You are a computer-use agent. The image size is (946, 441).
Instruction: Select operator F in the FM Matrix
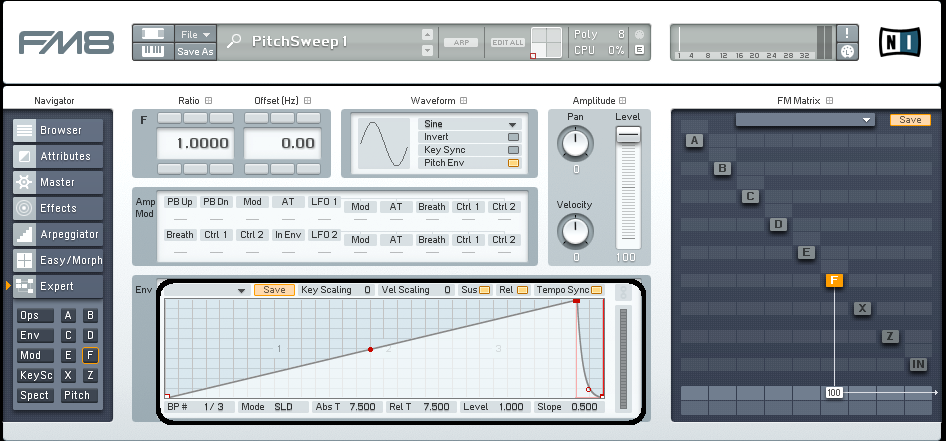[x=834, y=280]
